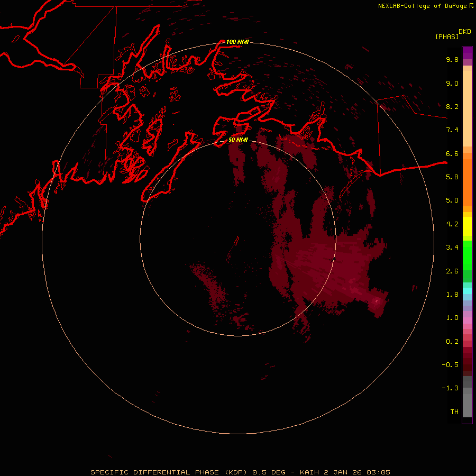Select the 5.8 color scale value

(452, 177)
